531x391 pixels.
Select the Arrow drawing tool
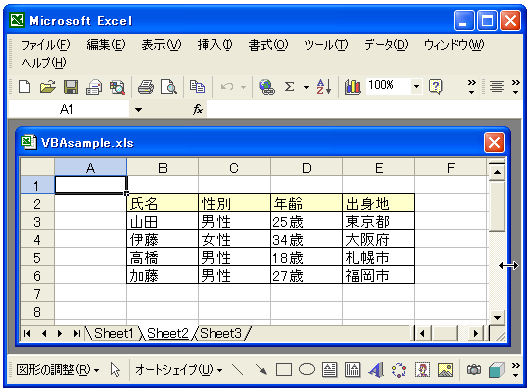pos(261,370)
